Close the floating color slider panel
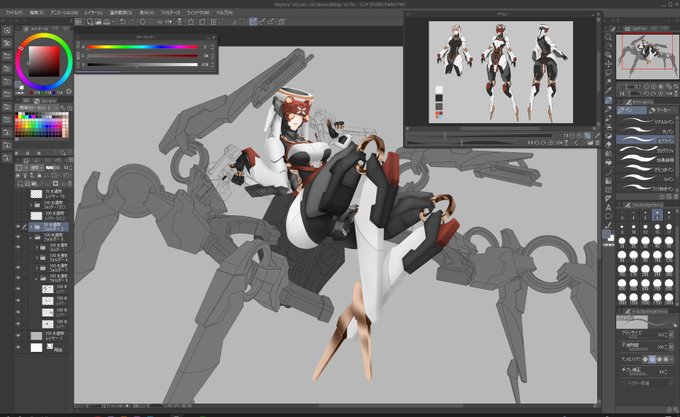 (213, 38)
